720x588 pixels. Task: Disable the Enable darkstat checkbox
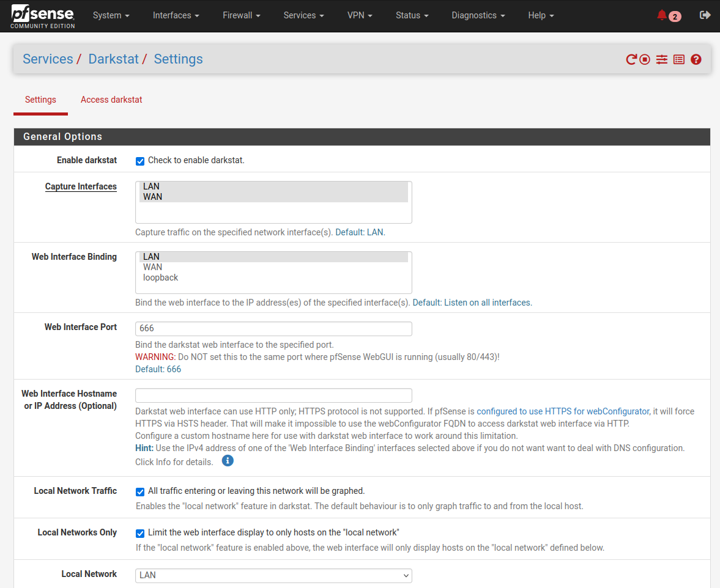tap(139, 161)
